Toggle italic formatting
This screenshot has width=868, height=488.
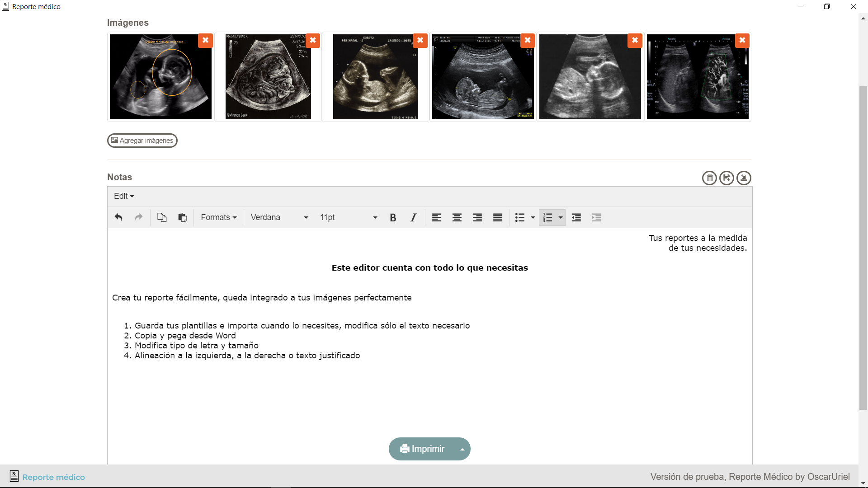coord(413,217)
